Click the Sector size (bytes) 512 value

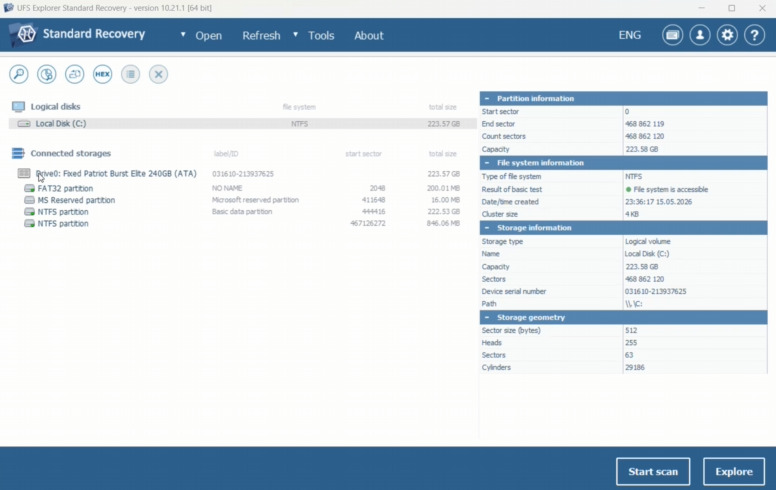pos(631,331)
